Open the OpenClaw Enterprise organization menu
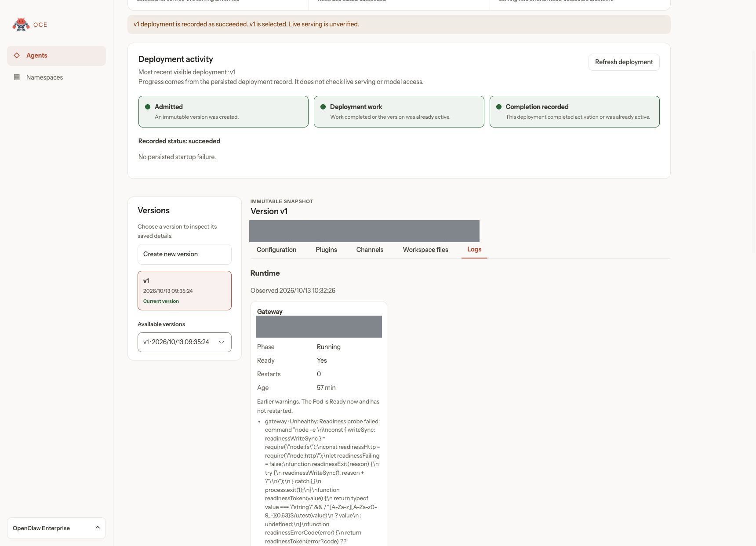The height and width of the screenshot is (546, 756). pos(56,528)
